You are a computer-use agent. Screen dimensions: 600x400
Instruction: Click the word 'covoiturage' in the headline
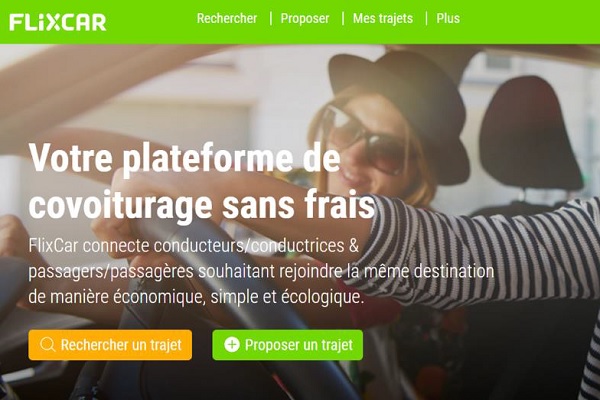point(120,207)
